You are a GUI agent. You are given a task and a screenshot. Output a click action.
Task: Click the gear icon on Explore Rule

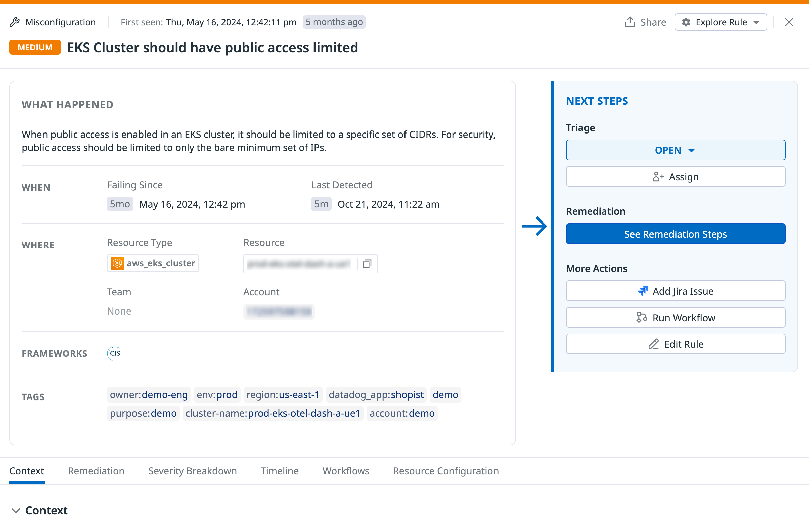point(686,22)
